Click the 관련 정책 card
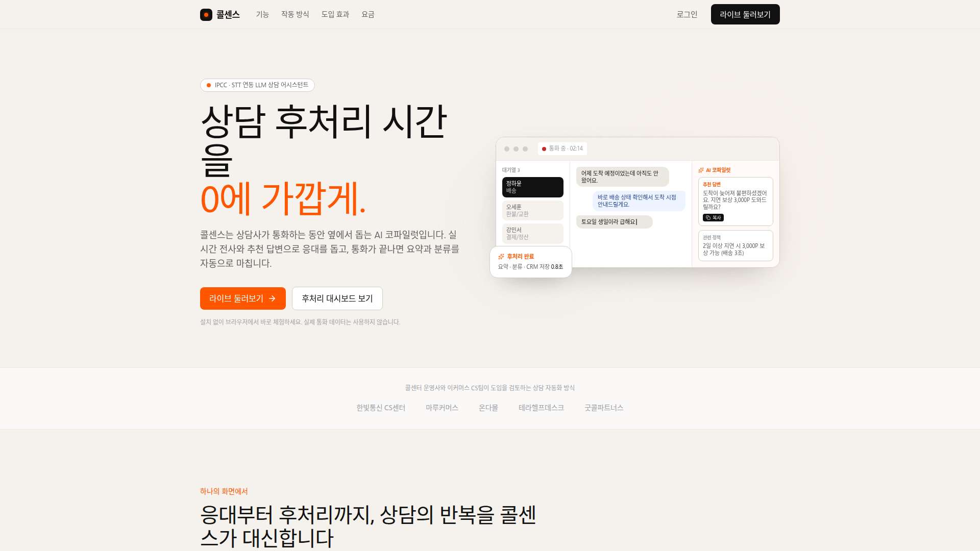This screenshot has height=551, width=980. point(736,245)
